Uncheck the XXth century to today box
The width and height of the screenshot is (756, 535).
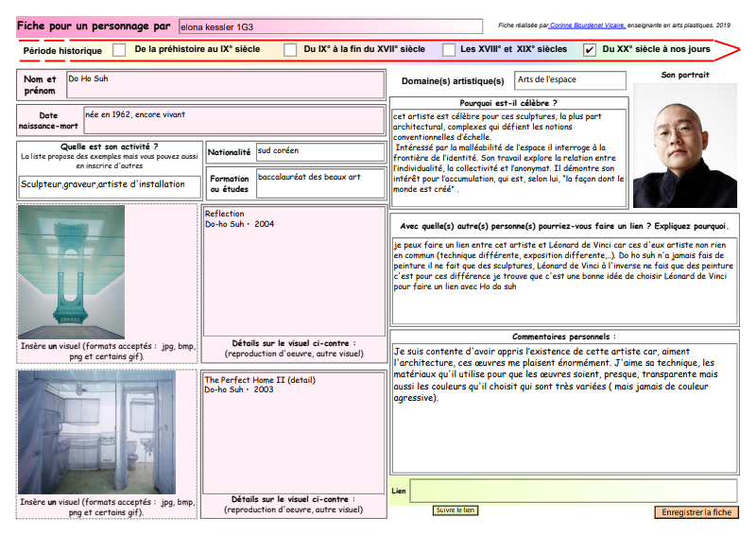click(x=590, y=50)
